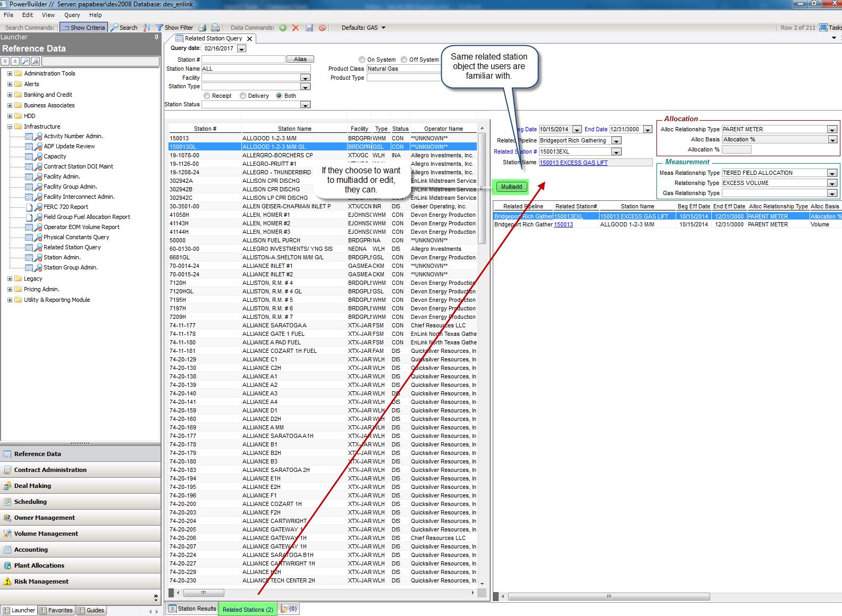842x616 pixels.
Task: Click the red X delete icon
Action: (296, 28)
